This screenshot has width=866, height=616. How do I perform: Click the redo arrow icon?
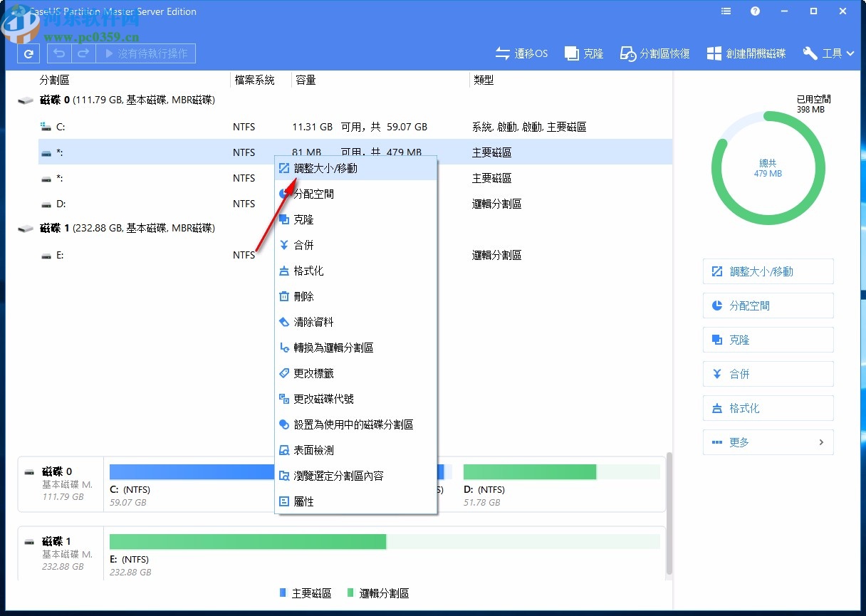pyautogui.click(x=83, y=53)
